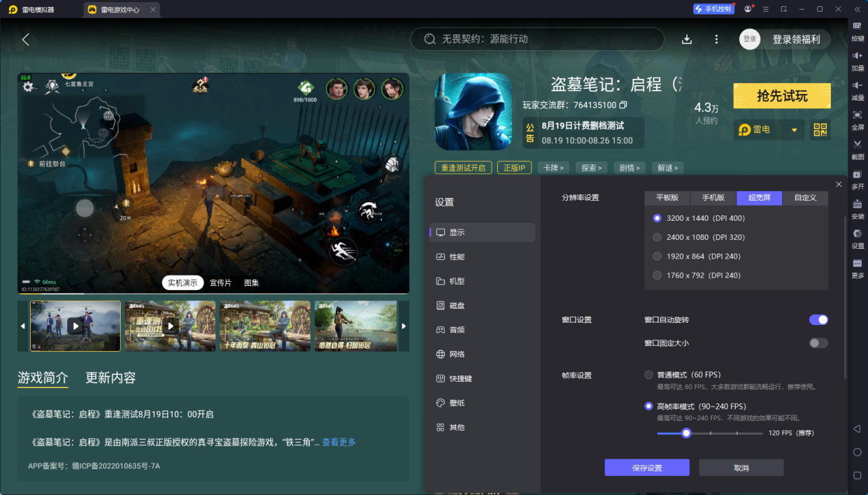Click the round 登录 avatar button
Image resolution: width=868 pixels, height=495 pixels.
749,39
